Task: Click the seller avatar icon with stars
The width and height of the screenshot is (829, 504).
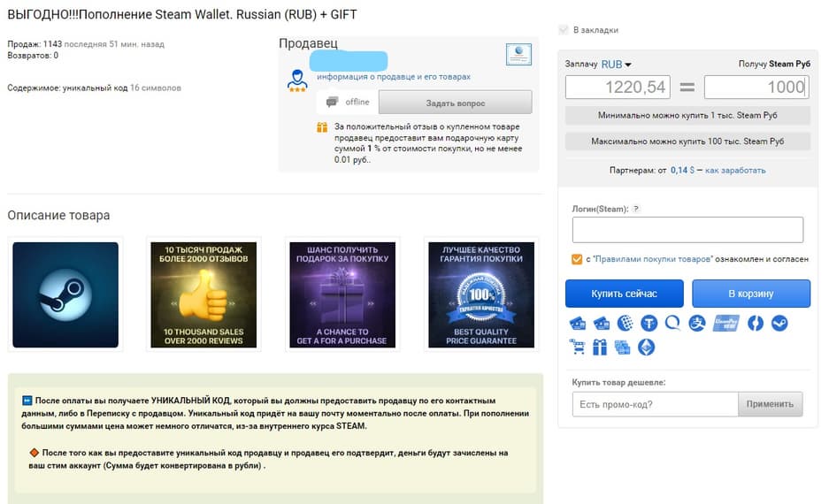Action: click(x=297, y=80)
